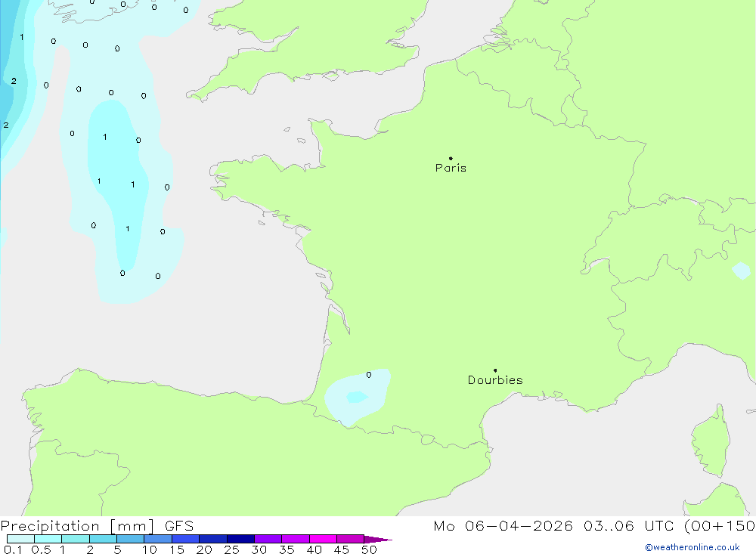Click the '25' legend scale label

(231, 549)
